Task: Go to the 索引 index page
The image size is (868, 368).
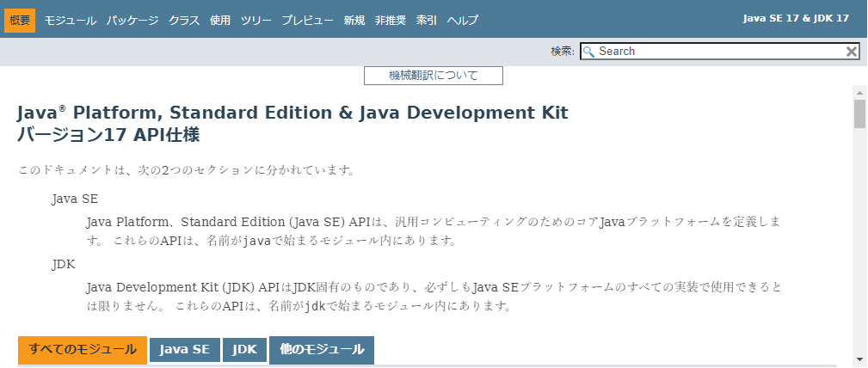Action: 427,21
